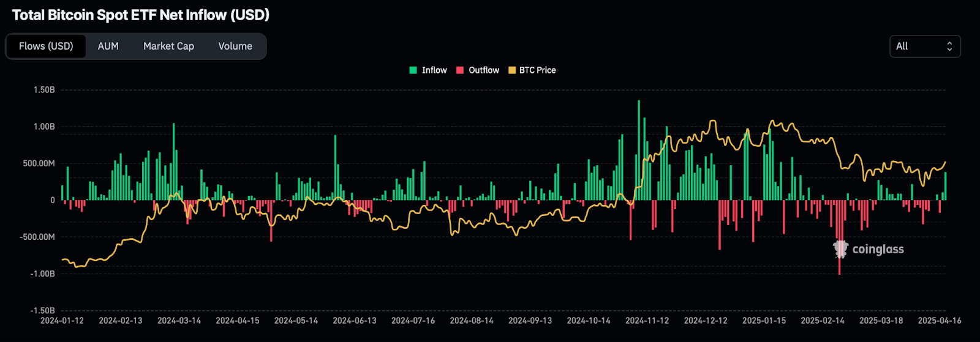
Task: Click the 2024-05-14 date label
Action: [x=296, y=321]
